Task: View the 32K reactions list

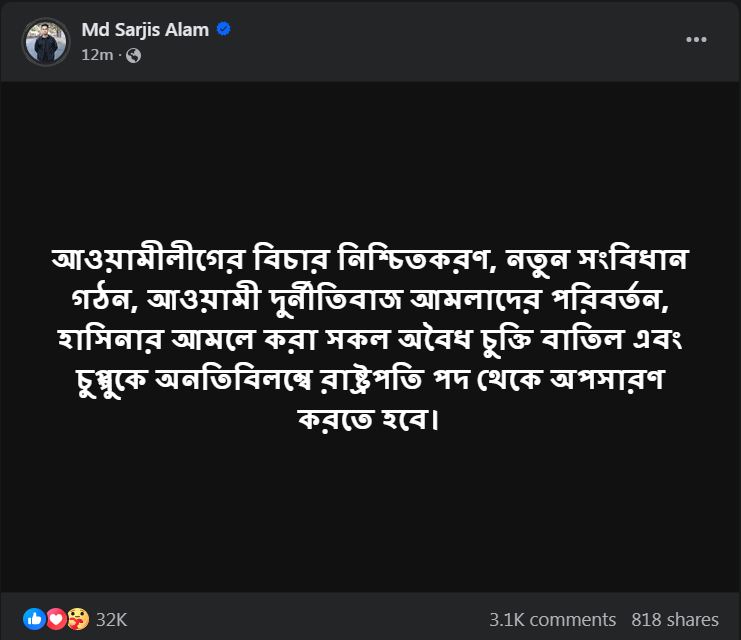Action: (x=112, y=620)
